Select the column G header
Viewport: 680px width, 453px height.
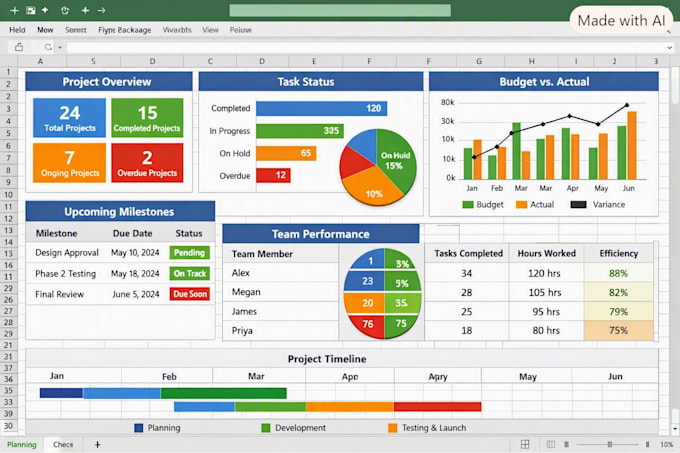pos(479,61)
